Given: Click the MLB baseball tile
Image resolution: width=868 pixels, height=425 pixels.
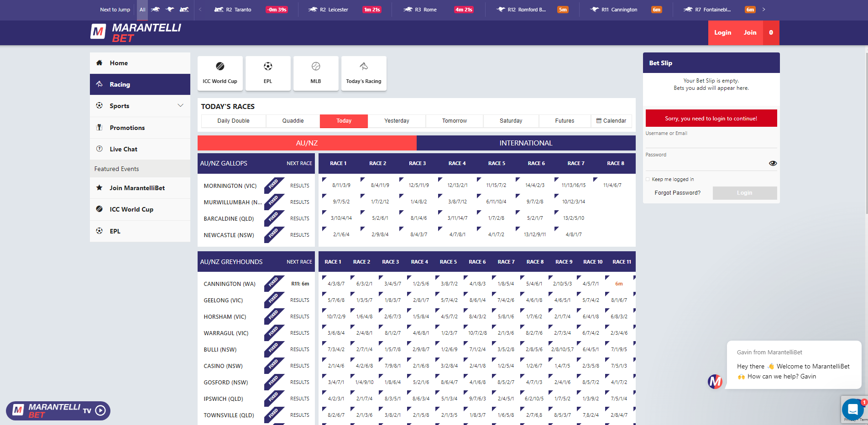Looking at the screenshot, I should (316, 73).
